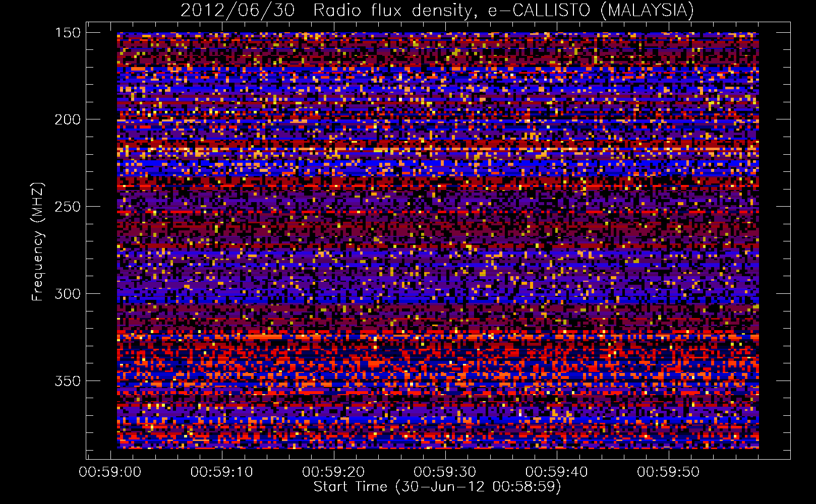This screenshot has width=816, height=504.
Task: Click the 00:59:20 time tick label
Action: (x=333, y=472)
